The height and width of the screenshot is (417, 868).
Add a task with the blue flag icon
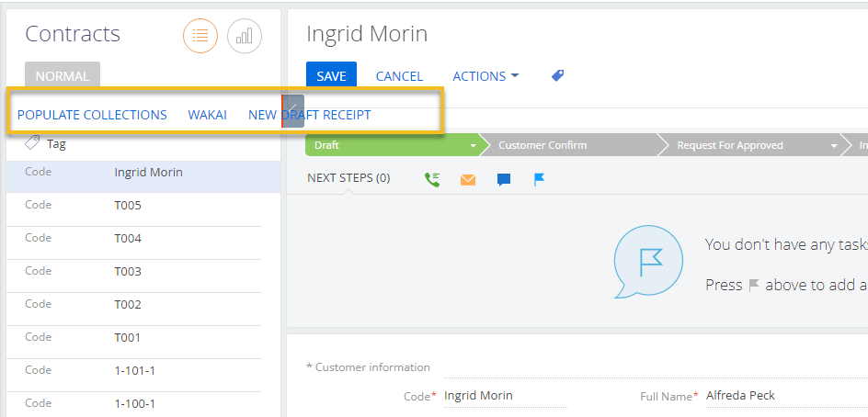pos(540,179)
